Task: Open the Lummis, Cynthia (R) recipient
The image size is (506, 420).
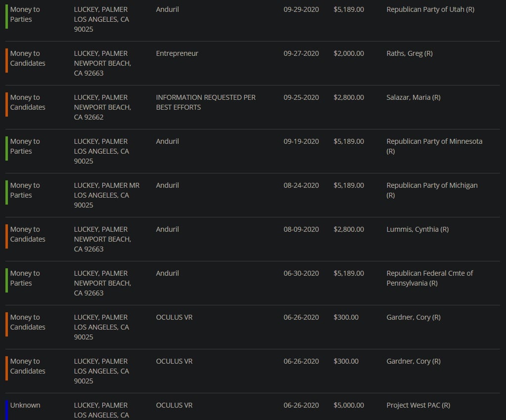Action: (417, 229)
